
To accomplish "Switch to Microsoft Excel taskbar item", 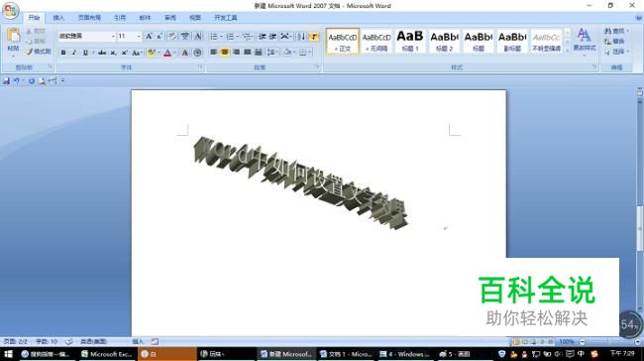I will tap(107, 354).
